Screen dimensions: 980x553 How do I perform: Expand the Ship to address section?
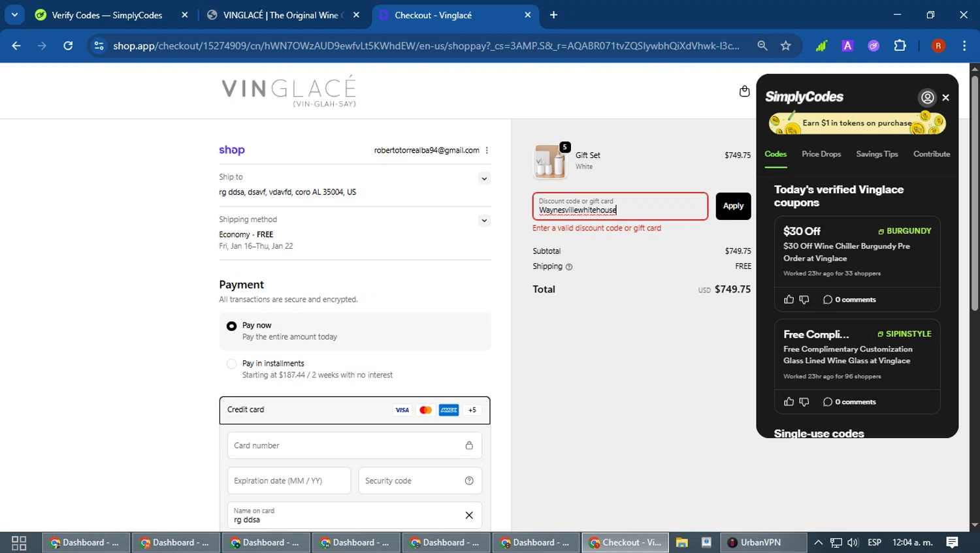484,178
